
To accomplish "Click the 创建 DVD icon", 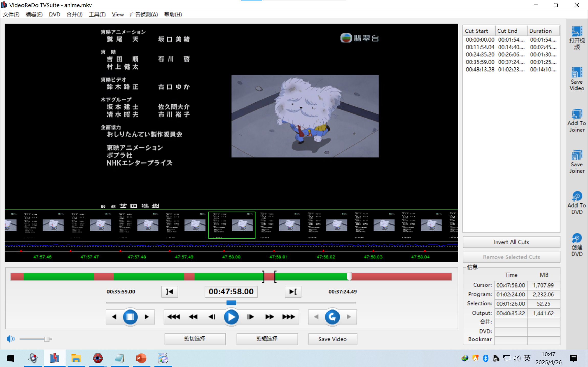I will (x=577, y=244).
